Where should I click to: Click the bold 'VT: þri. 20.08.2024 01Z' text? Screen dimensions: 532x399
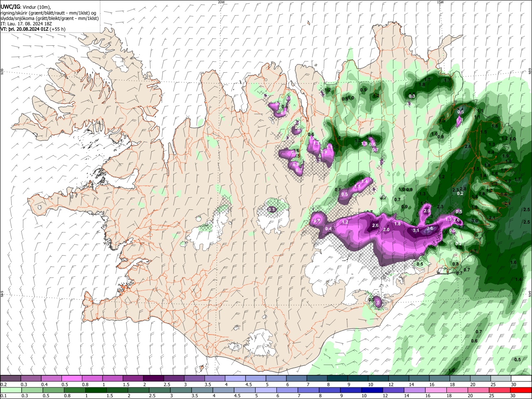click(x=25, y=30)
